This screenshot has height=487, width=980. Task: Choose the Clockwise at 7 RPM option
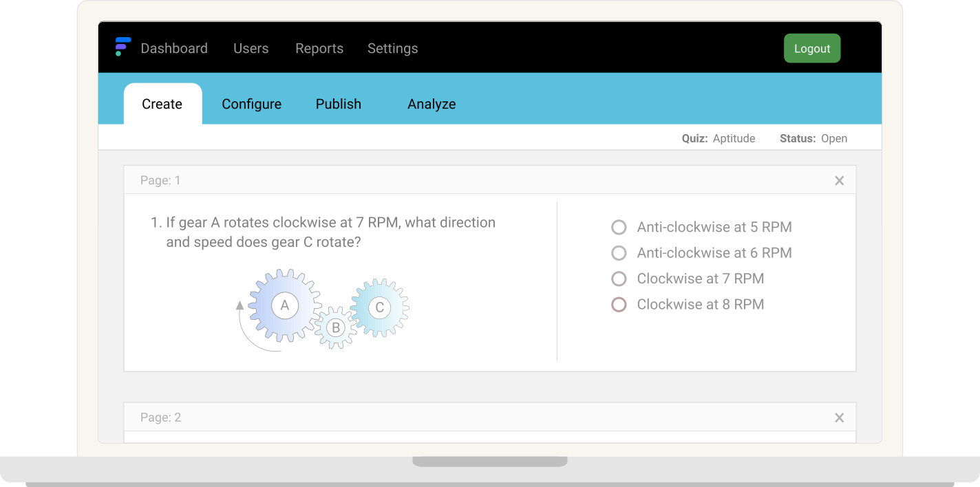pyautogui.click(x=619, y=279)
